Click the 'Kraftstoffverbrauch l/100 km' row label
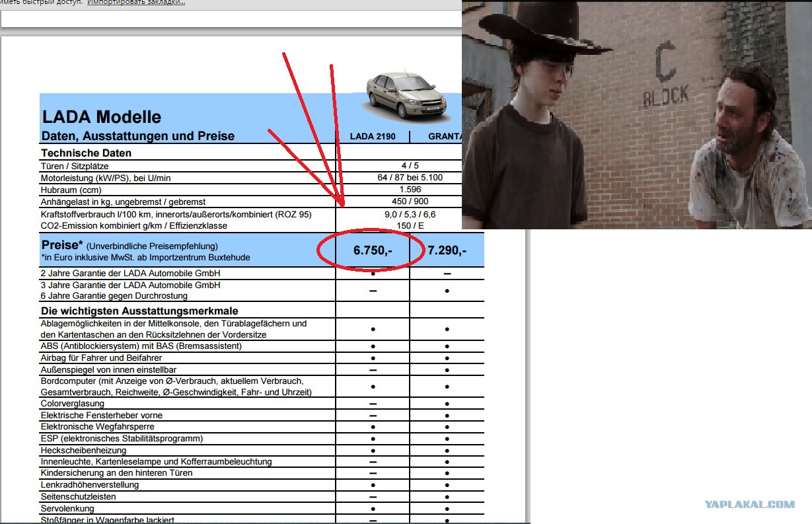Viewport: 812px width, 524px height. (176, 215)
